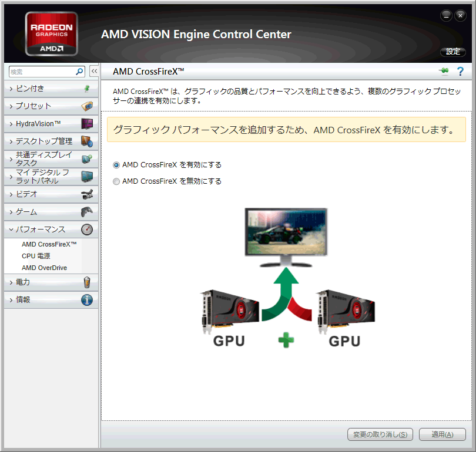476x452 pixels.
Task: Click the パフォーマンス gauge icon
Action: 87,230
